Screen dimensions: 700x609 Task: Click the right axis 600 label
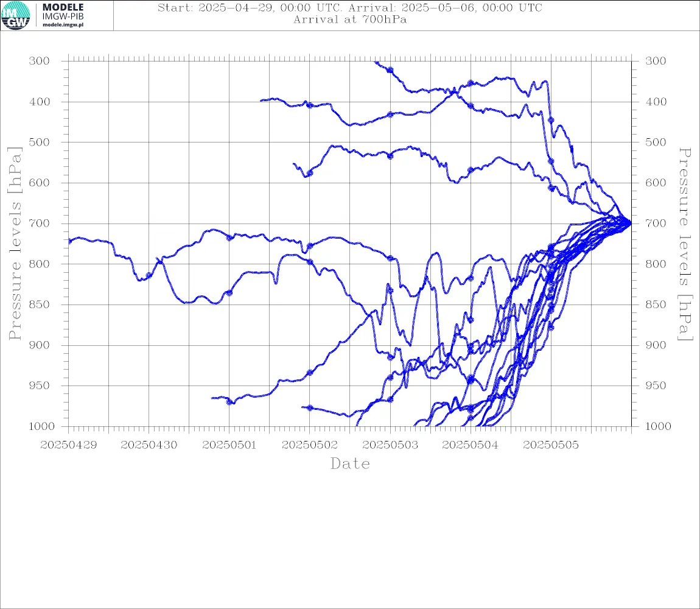click(x=656, y=183)
